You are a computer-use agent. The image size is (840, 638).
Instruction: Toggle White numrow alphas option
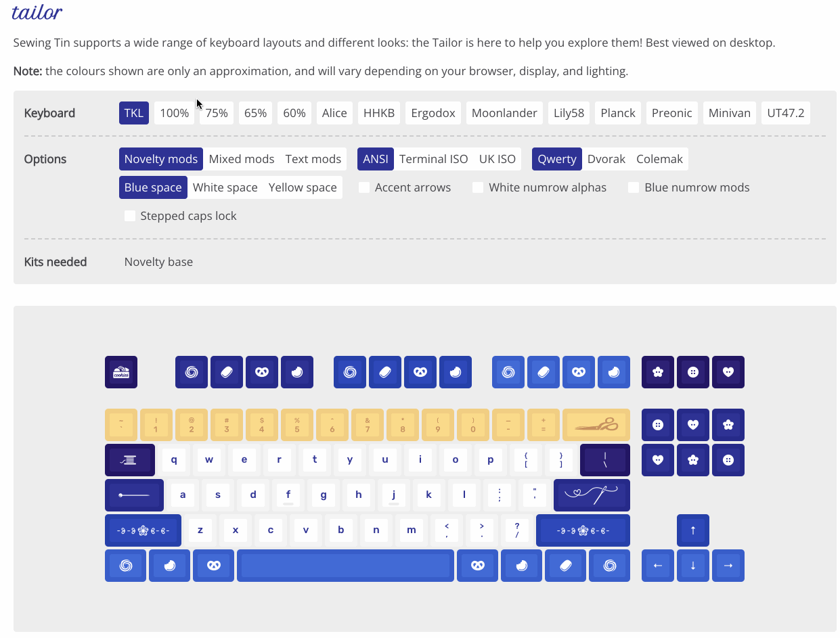pos(478,187)
